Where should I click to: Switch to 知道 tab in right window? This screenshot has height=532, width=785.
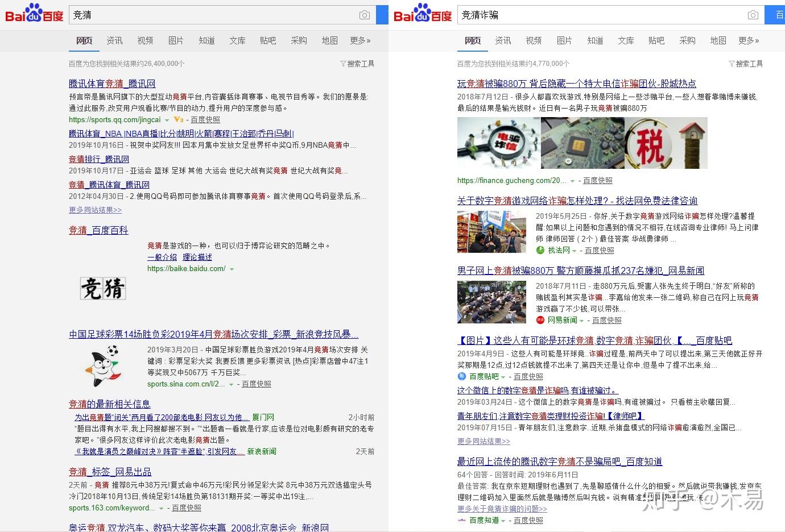595,40
